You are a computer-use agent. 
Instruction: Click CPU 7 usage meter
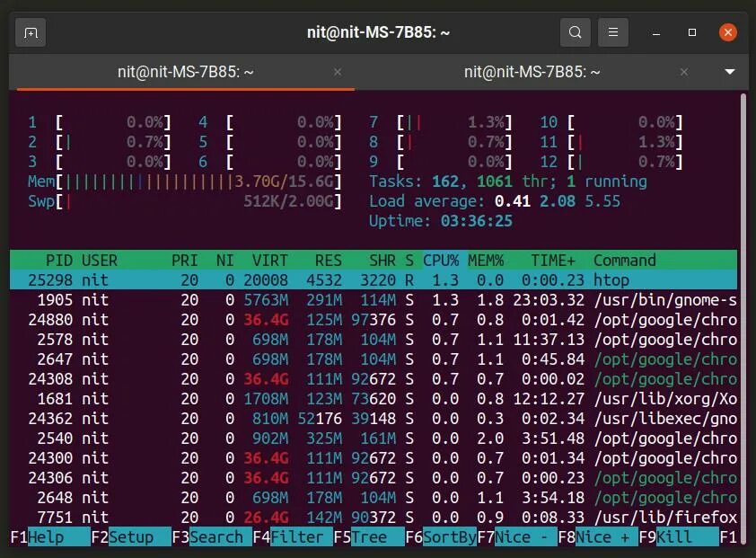coord(440,122)
